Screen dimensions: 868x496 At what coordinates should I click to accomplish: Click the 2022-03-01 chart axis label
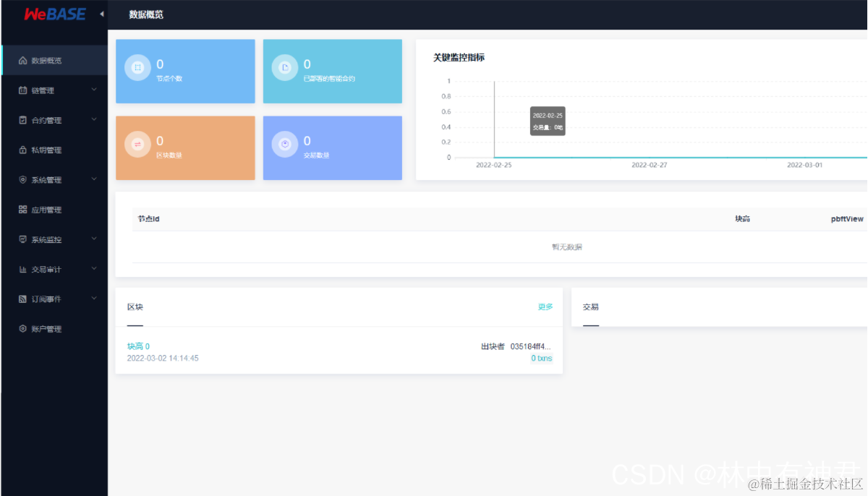pyautogui.click(x=805, y=165)
